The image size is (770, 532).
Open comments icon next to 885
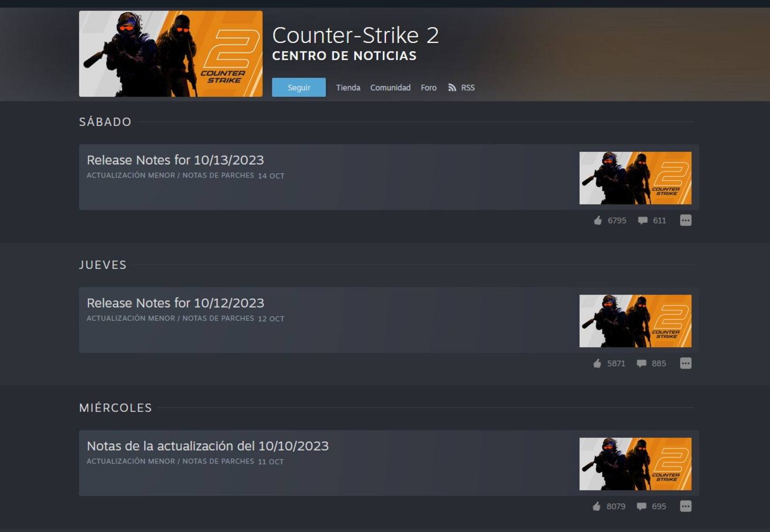pyautogui.click(x=642, y=364)
